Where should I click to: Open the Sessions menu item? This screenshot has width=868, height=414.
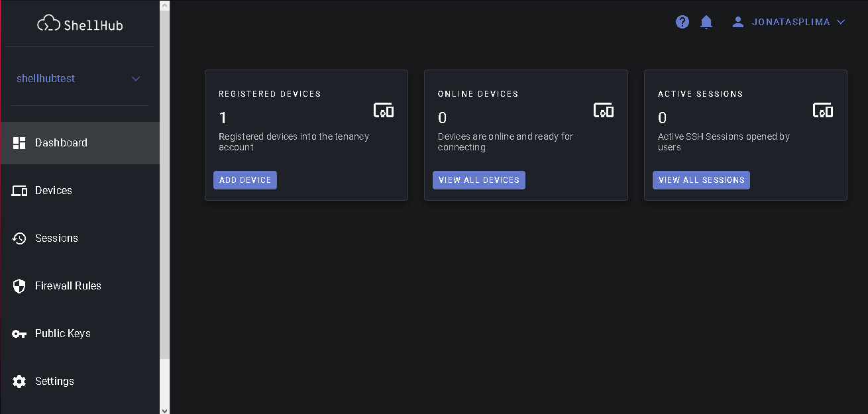(80, 238)
